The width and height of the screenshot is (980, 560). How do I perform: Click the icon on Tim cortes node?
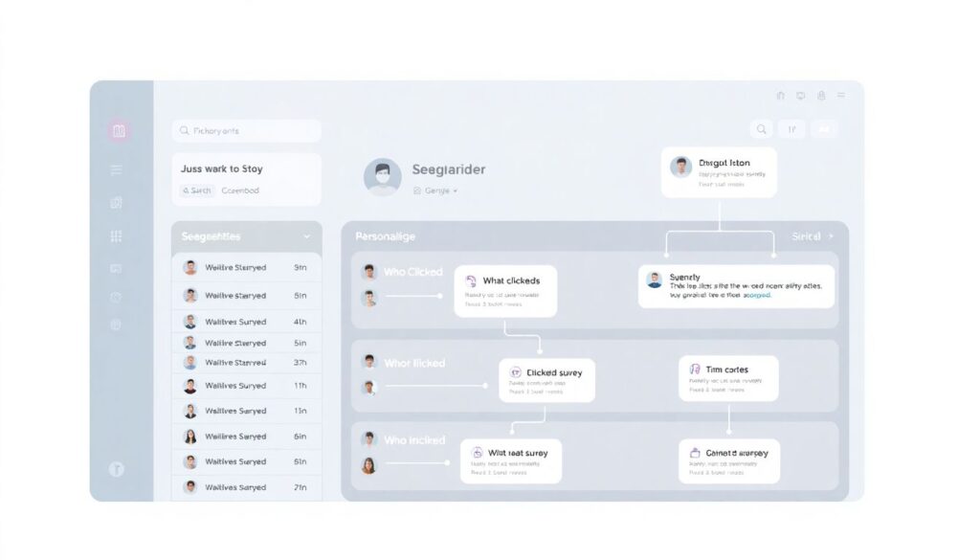click(695, 370)
